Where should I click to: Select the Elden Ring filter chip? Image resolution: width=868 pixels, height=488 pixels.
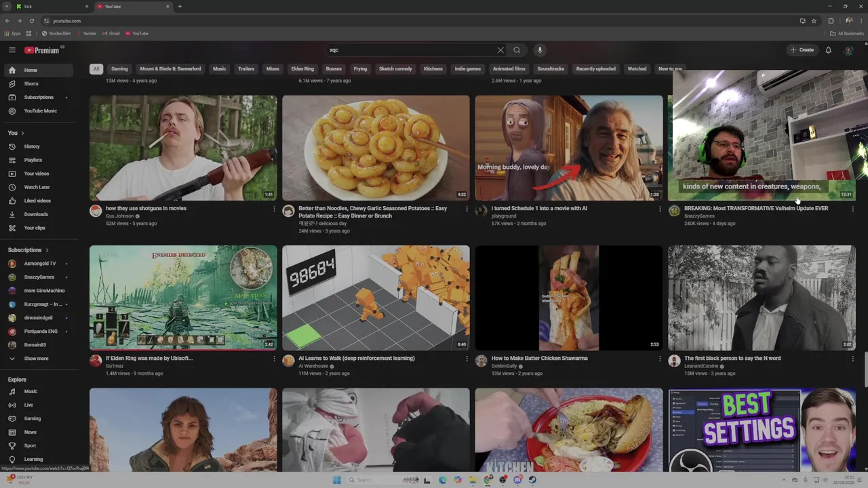point(302,68)
